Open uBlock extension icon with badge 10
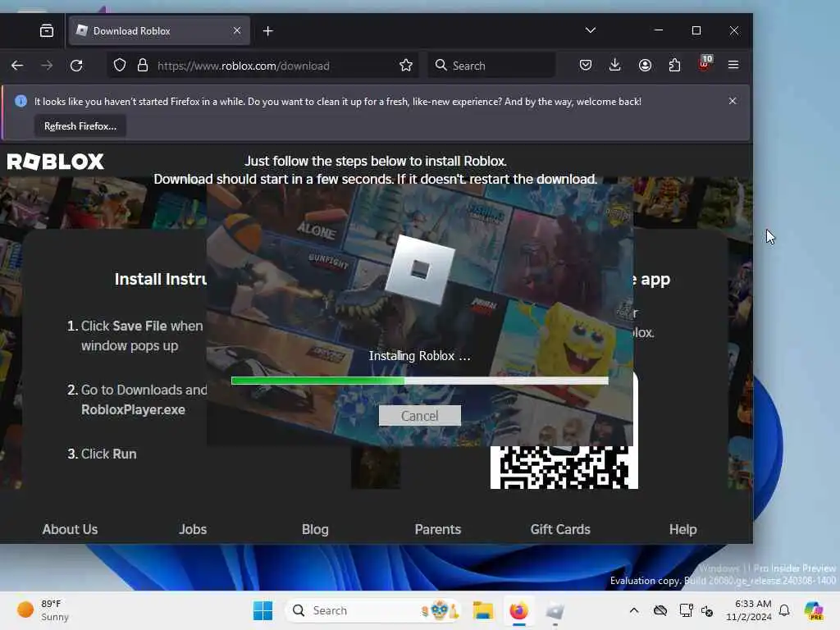 (705, 64)
